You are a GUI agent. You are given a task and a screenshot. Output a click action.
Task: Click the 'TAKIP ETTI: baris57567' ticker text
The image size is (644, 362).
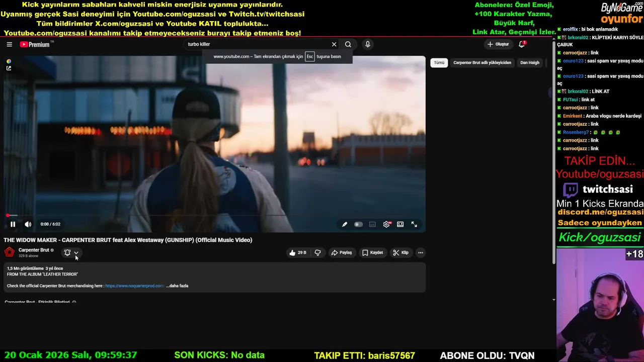[364, 355]
